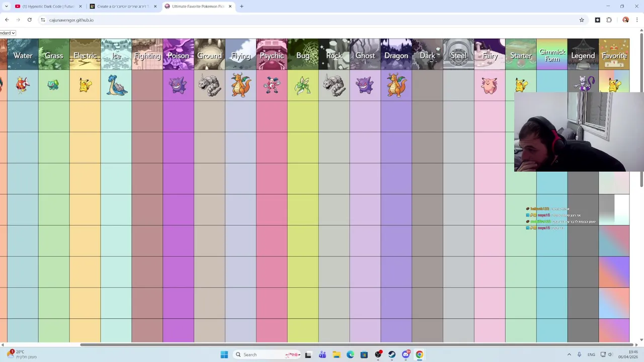Pick the Dragonite sprite under Dragon
644x362 pixels.
(396, 85)
